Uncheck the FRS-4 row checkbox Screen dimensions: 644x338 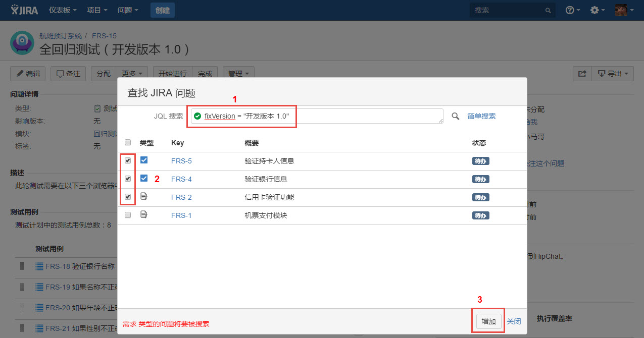[x=128, y=179]
